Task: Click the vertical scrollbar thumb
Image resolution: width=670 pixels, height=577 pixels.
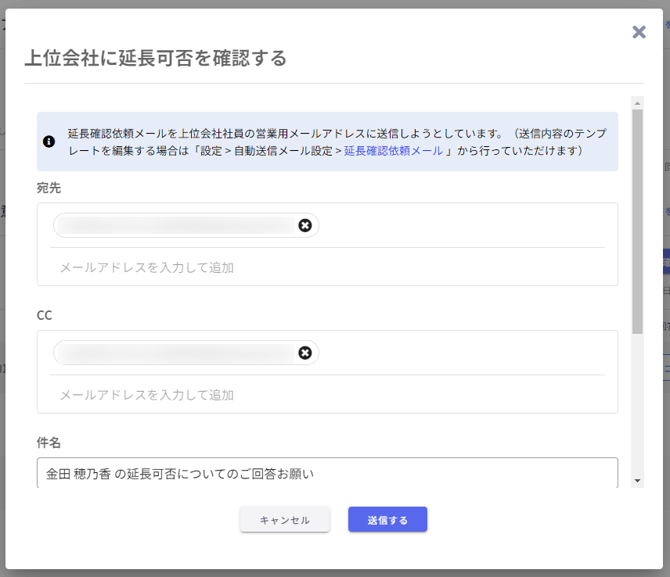Action: [638, 221]
